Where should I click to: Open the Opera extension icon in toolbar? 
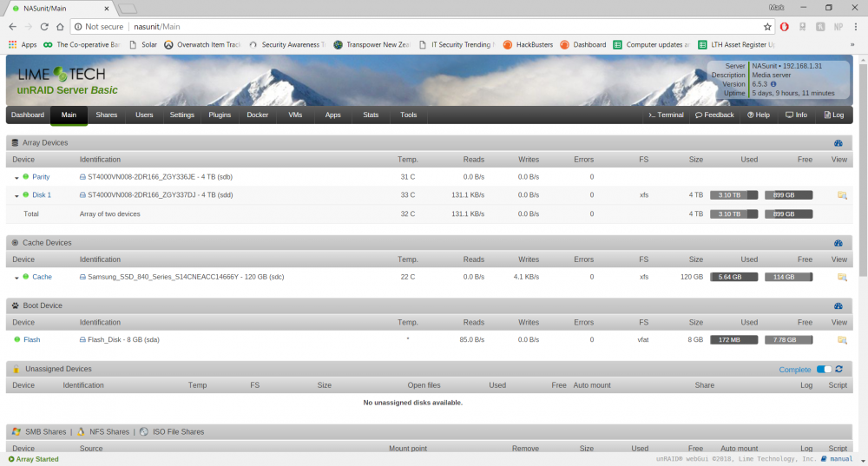pos(785,27)
